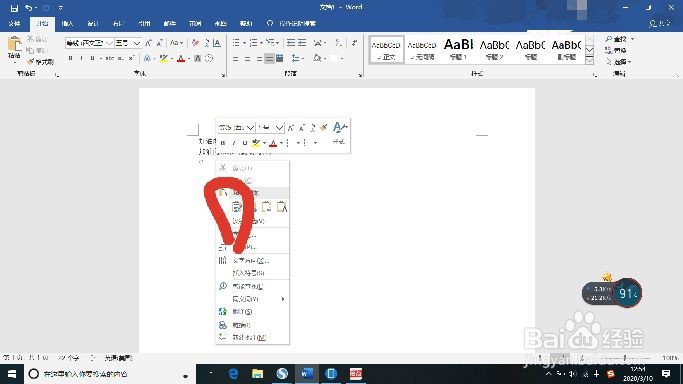Screen dimensions: 683x384
Task: Switch to the Design ribbon tab
Action: (x=93, y=24)
